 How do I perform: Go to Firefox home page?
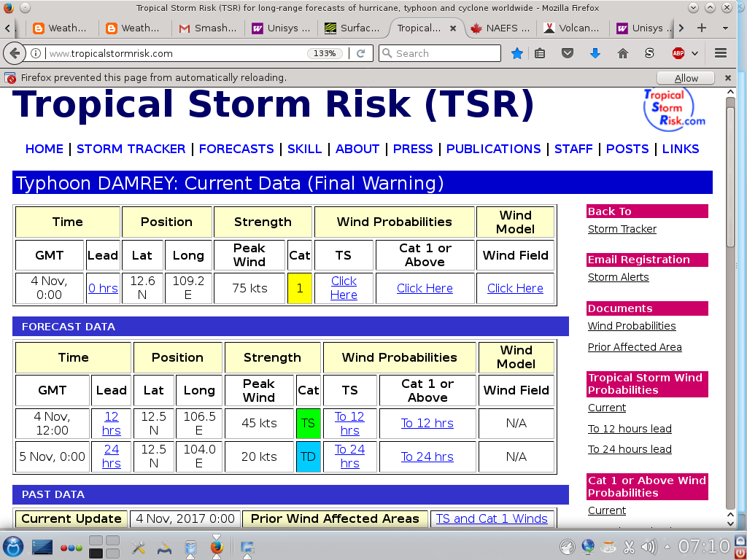pos(623,53)
